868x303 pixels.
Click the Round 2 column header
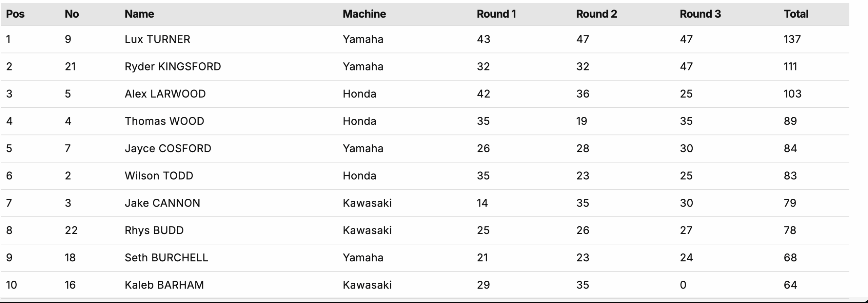click(x=596, y=14)
